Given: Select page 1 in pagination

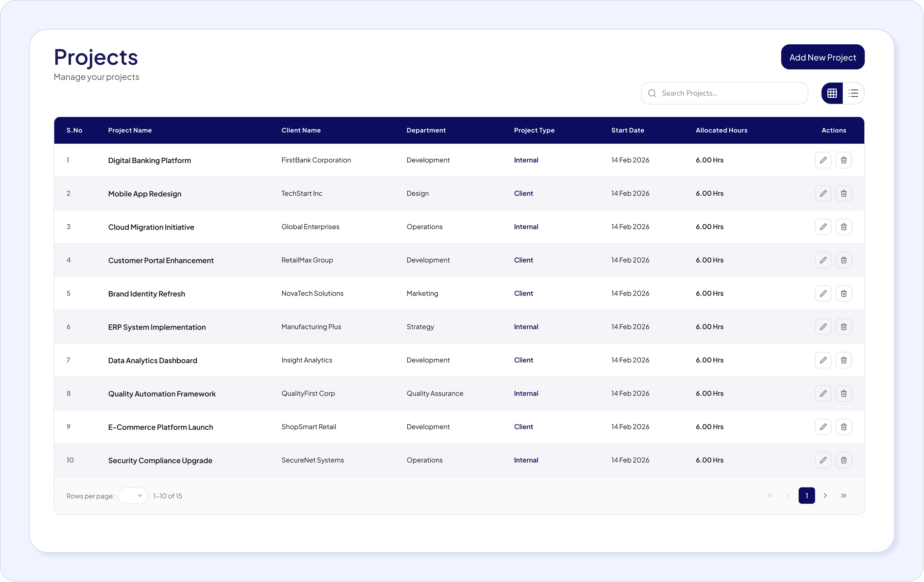Looking at the screenshot, I should click(x=807, y=496).
